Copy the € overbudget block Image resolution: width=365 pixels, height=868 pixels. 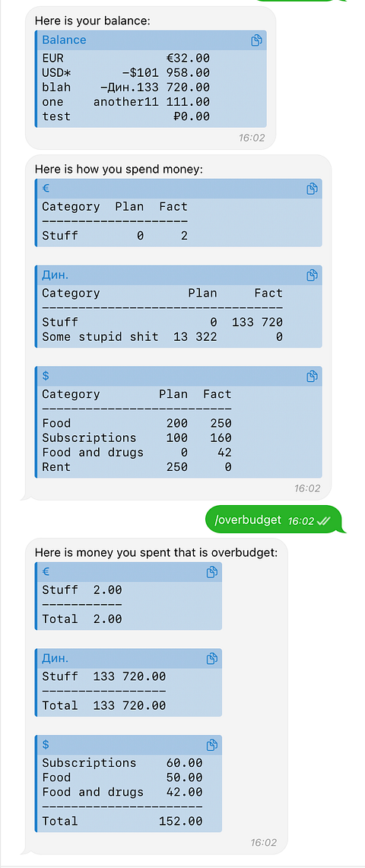(x=212, y=572)
